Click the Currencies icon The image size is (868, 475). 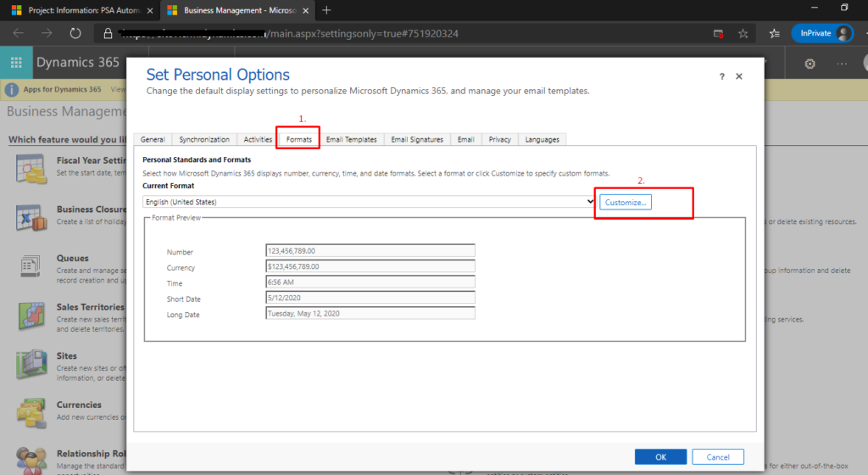tap(31, 414)
